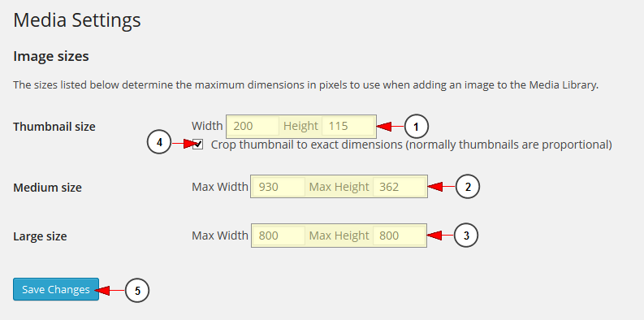This screenshot has width=644, height=320.
Task: Click the Thumbnail Height field showing 115
Action: coord(348,126)
